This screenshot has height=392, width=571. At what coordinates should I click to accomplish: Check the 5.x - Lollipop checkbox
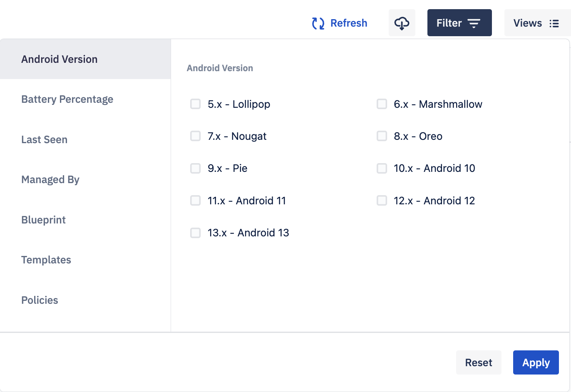click(196, 104)
